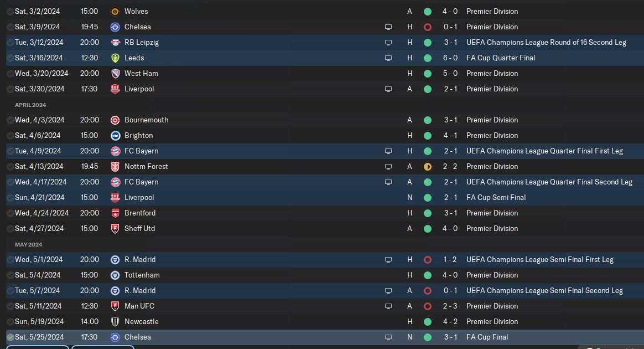Screen dimensions: 644x349
Task: Open the RB Leipzig club badge
Action: pos(115,42)
